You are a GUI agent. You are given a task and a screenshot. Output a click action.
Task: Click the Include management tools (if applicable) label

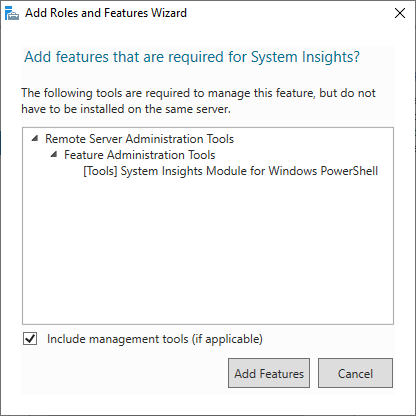155,339
